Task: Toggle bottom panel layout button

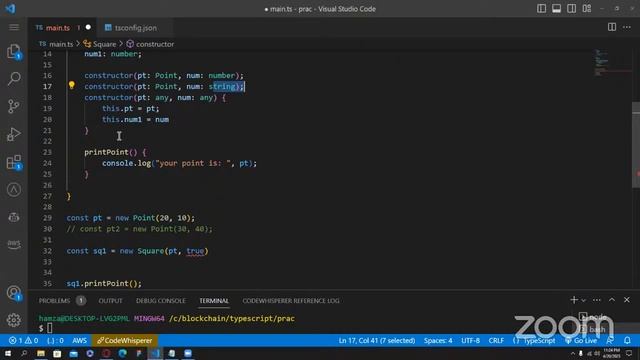Action: [x=556, y=9]
